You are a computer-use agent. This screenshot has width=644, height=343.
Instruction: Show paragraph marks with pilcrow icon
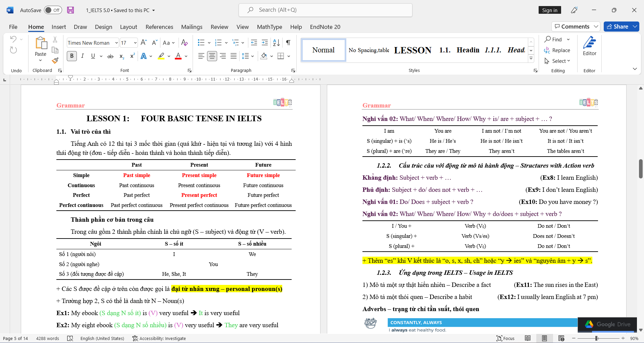288,43
